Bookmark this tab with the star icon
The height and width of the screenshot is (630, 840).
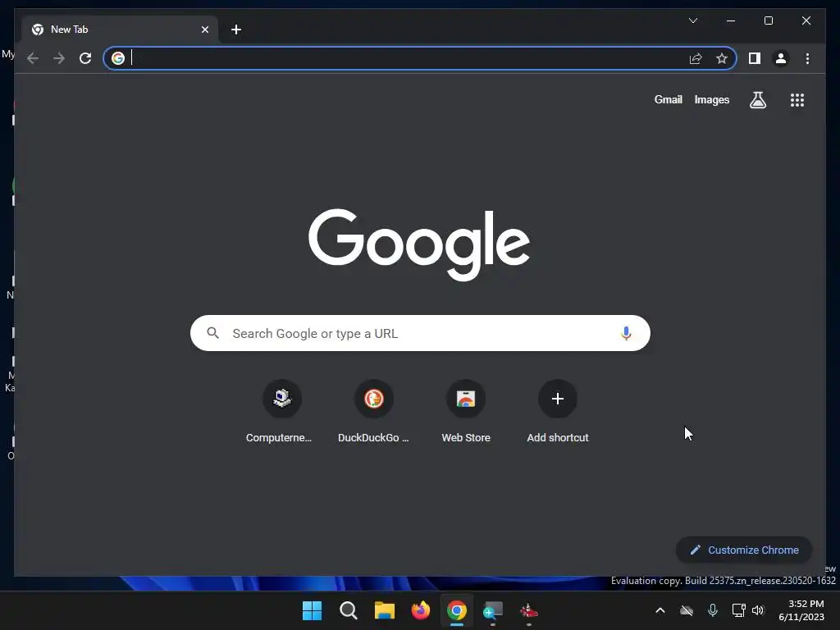pos(722,58)
